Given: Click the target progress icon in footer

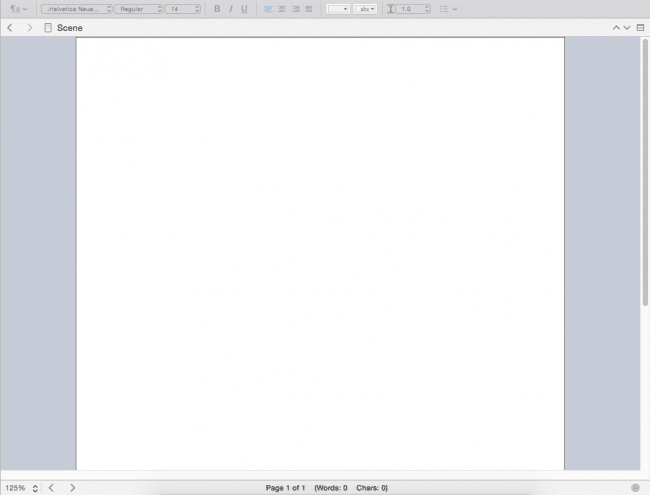Looking at the screenshot, I should tap(635, 488).
